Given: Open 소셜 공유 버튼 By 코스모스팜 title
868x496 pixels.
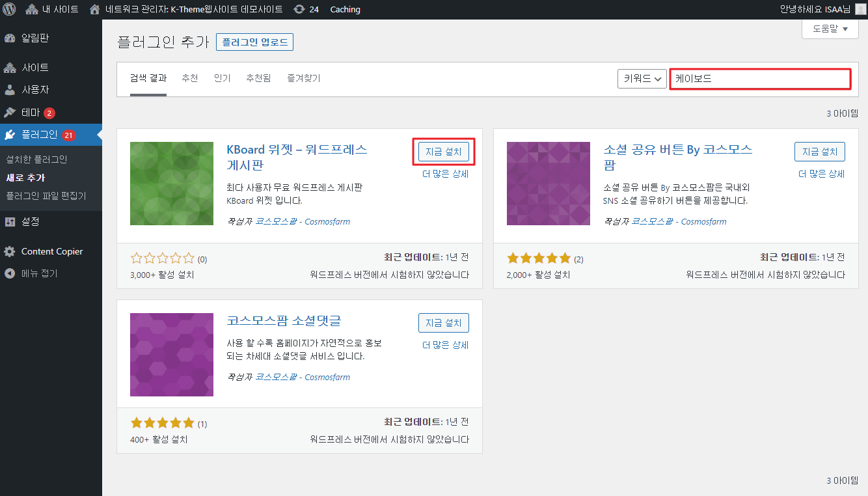Looking at the screenshot, I should coord(678,157).
